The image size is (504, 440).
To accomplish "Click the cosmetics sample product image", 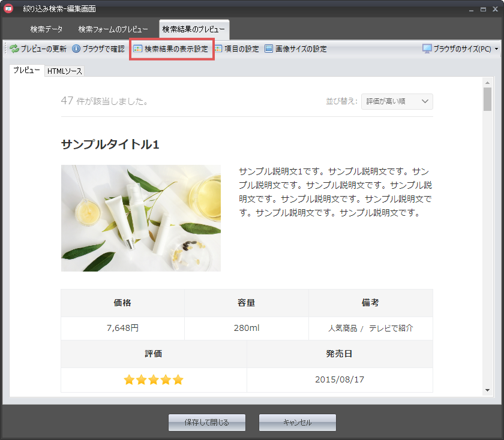I will [141, 218].
